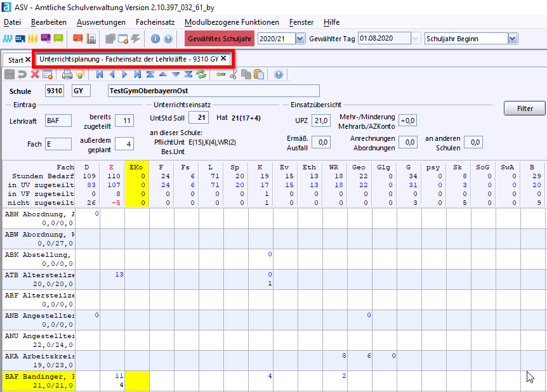
Task: Click the paste clipboard icon
Action: 259,74
